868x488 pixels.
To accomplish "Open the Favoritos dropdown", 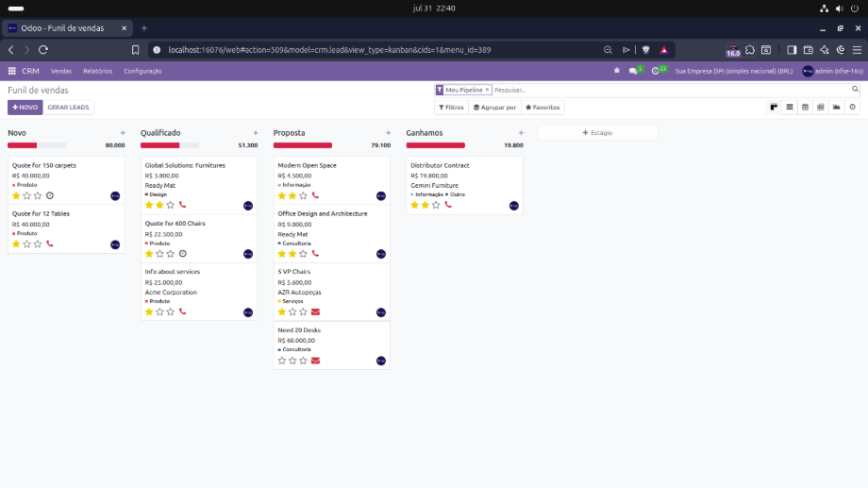I will click(x=542, y=108).
